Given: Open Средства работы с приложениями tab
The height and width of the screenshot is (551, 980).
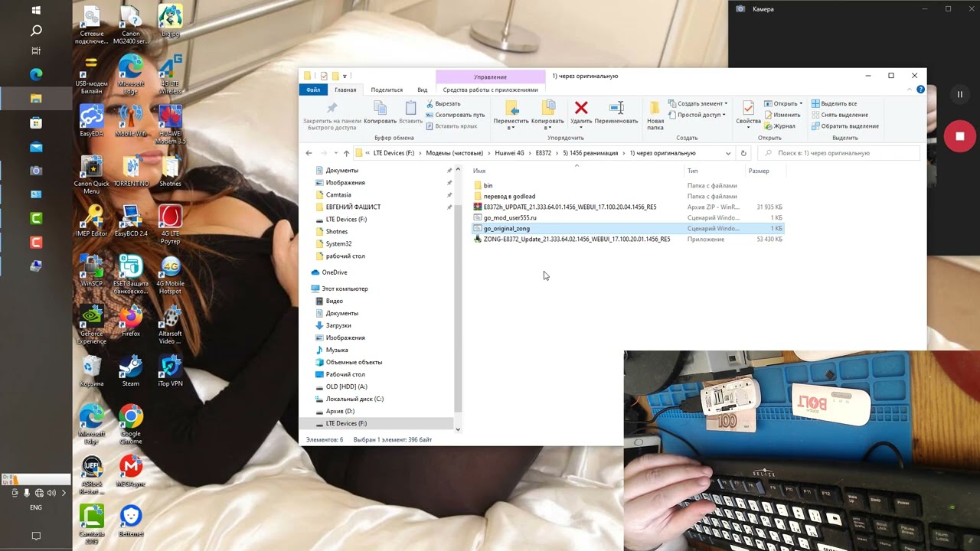Looking at the screenshot, I should (x=490, y=90).
